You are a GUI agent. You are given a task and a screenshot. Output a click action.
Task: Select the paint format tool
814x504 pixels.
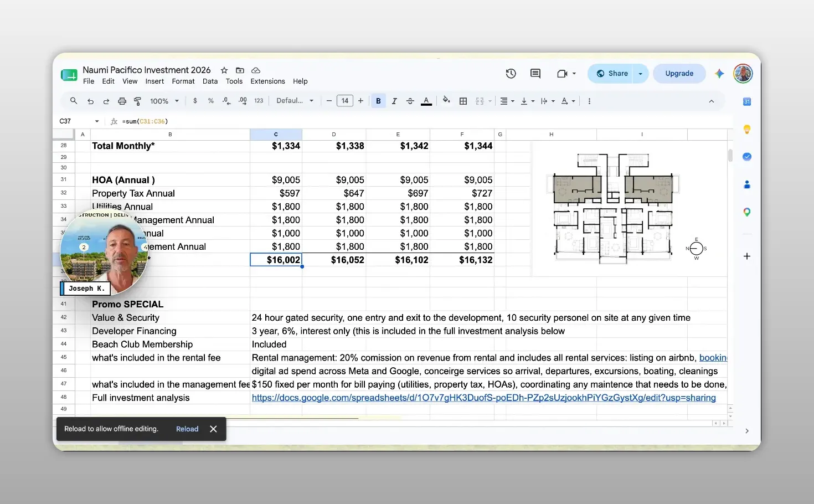[x=138, y=101]
